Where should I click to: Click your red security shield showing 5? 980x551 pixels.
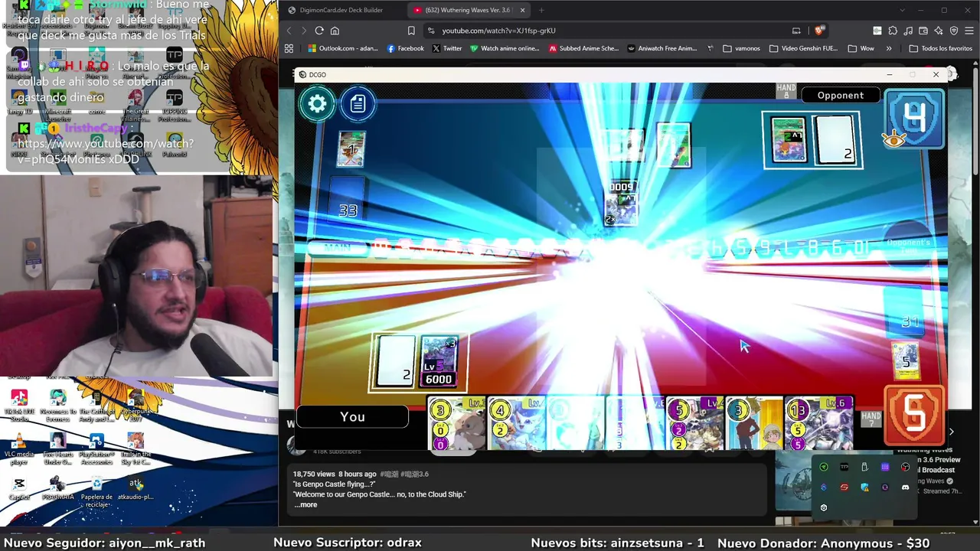914,416
